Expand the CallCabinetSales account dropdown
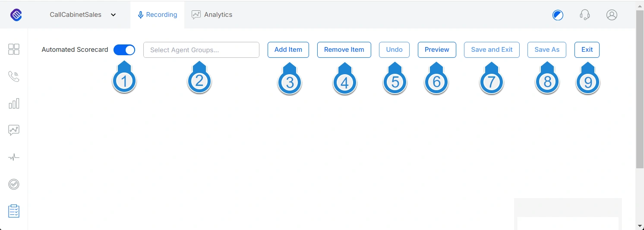Screen dimensions: 644x230 point(83,15)
